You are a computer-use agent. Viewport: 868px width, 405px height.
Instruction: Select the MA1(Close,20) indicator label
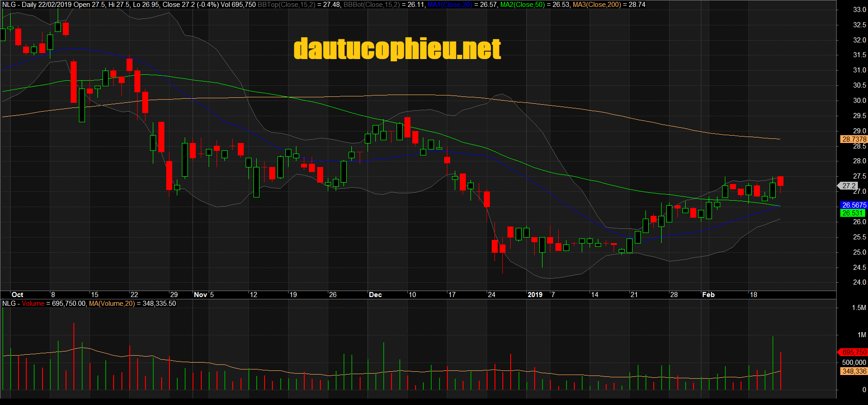coord(450,5)
